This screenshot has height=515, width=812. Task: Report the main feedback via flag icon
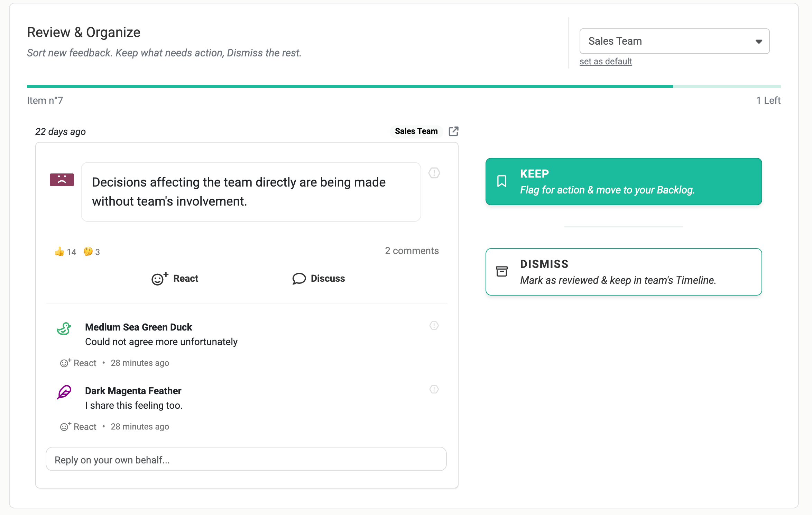coord(434,173)
